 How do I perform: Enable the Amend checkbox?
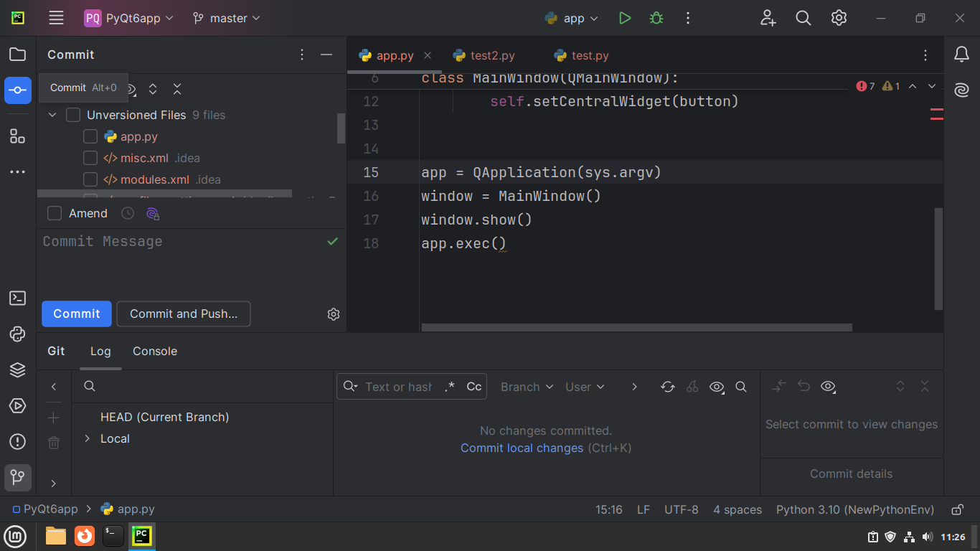pyautogui.click(x=55, y=213)
